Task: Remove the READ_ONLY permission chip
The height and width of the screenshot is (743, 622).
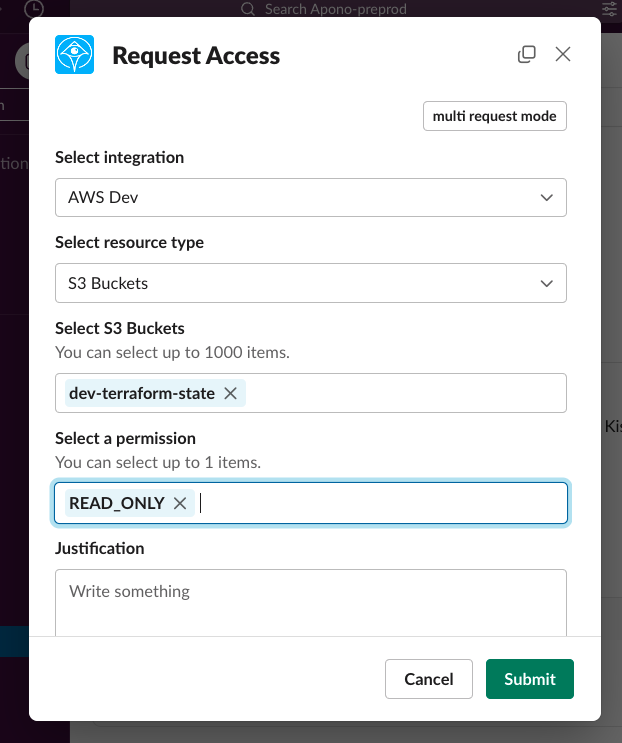Action: [x=180, y=503]
